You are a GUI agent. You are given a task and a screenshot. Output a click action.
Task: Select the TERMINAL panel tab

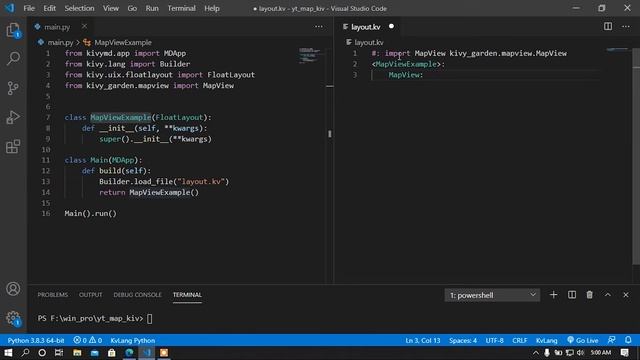pos(187,295)
